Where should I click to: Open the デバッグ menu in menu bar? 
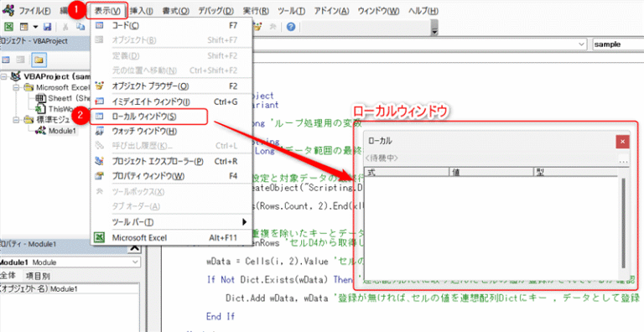[216, 12]
